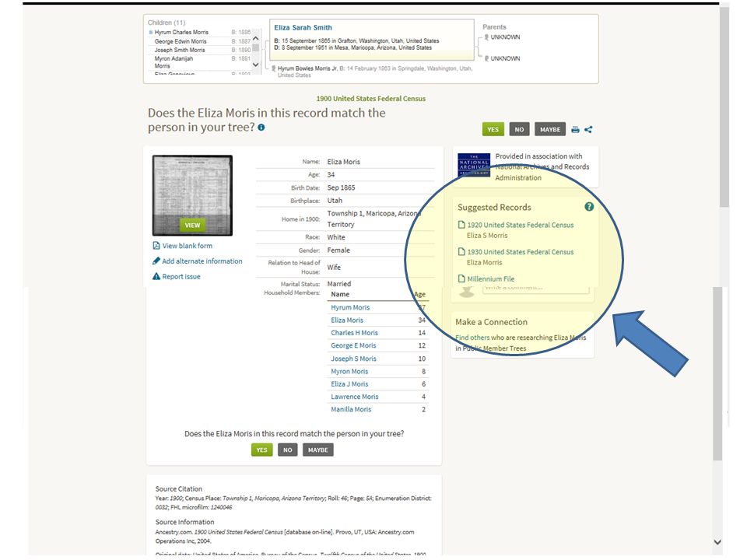This screenshot has width=747, height=560.
Task: Open household member Manilla Moris
Action: coord(351,410)
